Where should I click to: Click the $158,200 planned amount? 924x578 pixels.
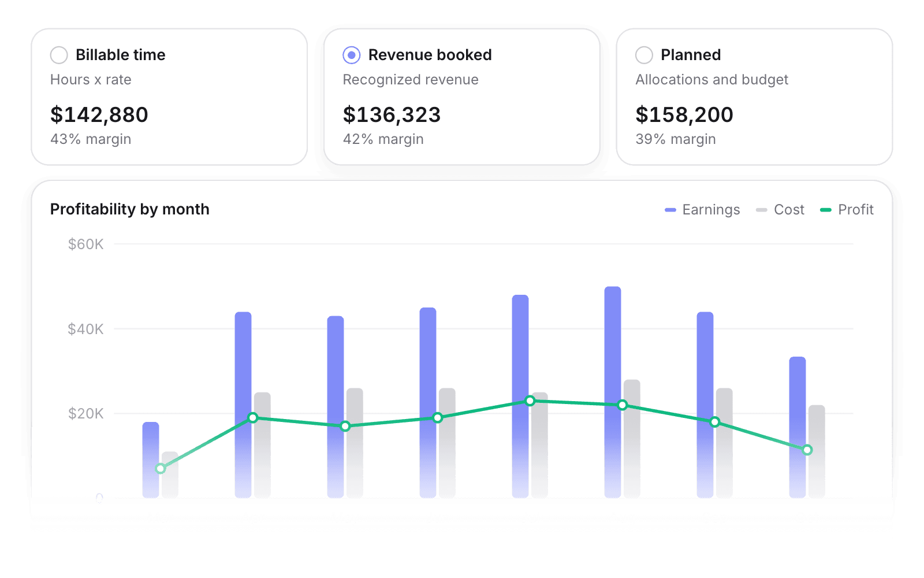point(684,114)
